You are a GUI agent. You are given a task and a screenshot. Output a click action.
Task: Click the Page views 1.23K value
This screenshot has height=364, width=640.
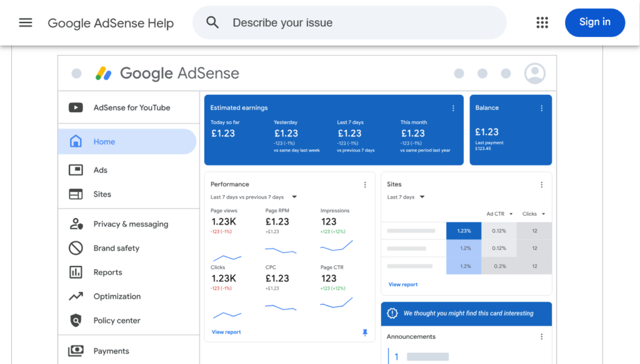tap(224, 222)
